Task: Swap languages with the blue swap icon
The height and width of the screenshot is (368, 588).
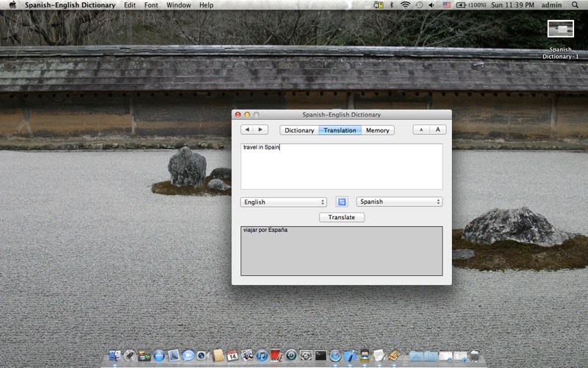Action: click(342, 202)
